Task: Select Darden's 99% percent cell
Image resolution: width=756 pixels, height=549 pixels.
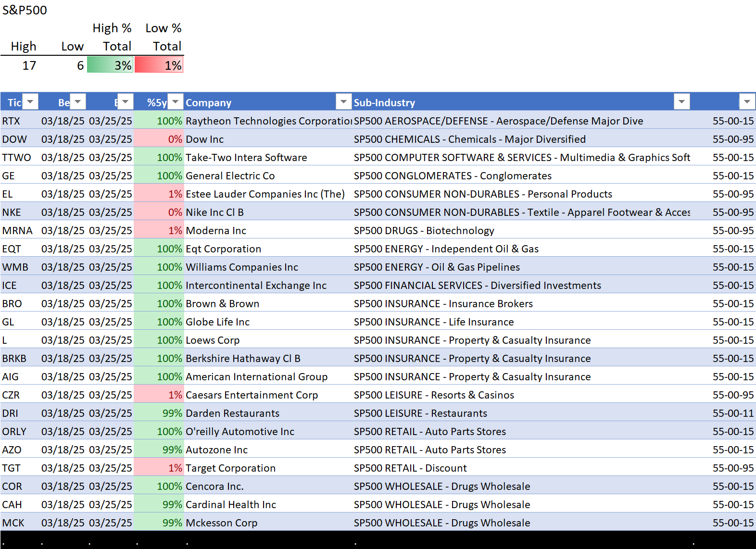Action: pyautogui.click(x=159, y=413)
